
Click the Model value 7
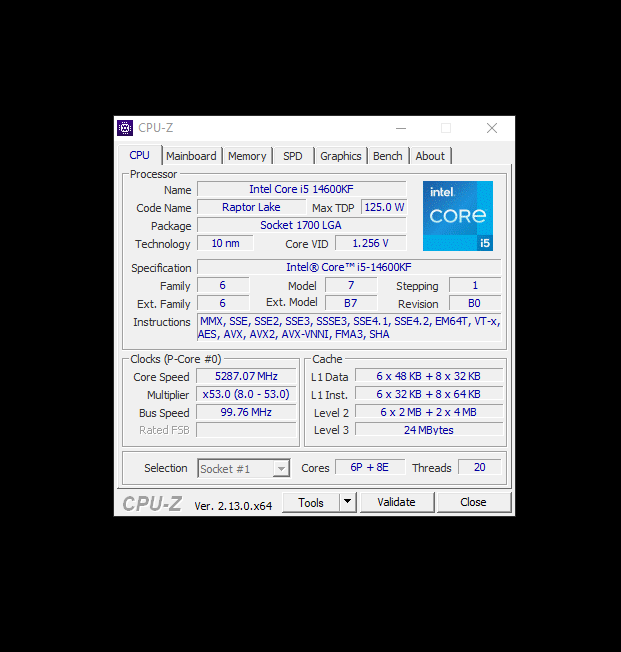[351, 285]
